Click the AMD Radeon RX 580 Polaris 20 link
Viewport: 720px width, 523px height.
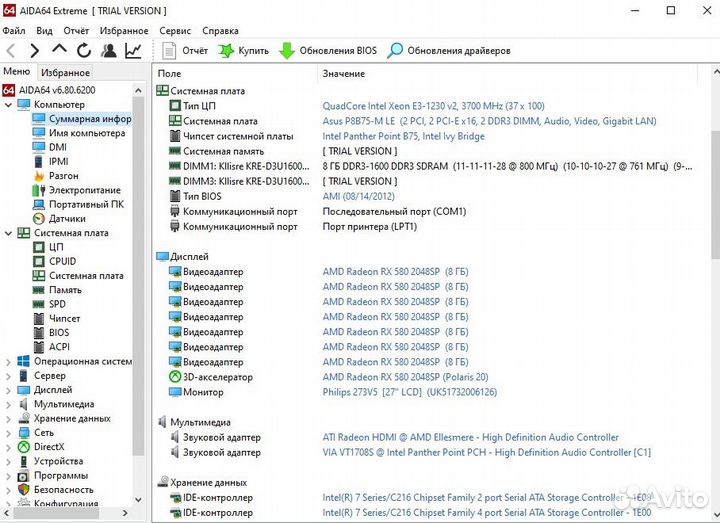tap(405, 377)
